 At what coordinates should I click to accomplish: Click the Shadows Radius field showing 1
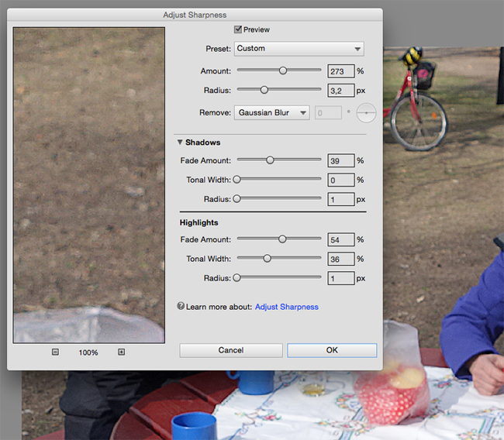click(341, 199)
